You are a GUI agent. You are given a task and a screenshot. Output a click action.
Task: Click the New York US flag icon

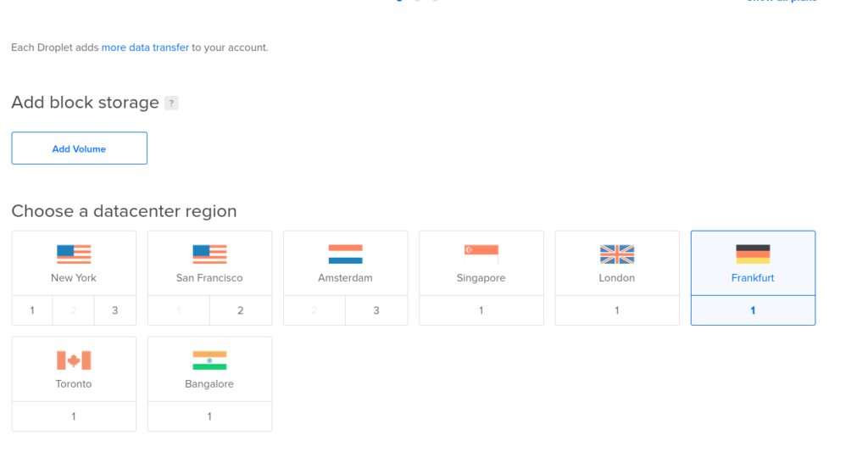pos(74,254)
